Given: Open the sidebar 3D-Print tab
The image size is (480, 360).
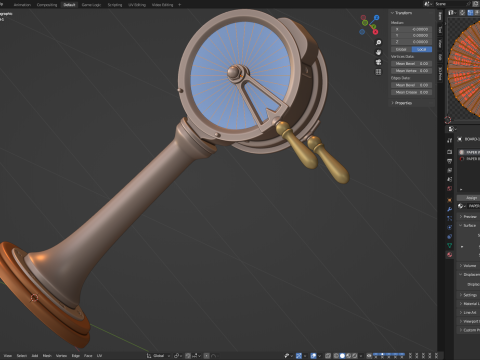Looking at the screenshot, I should point(440,74).
